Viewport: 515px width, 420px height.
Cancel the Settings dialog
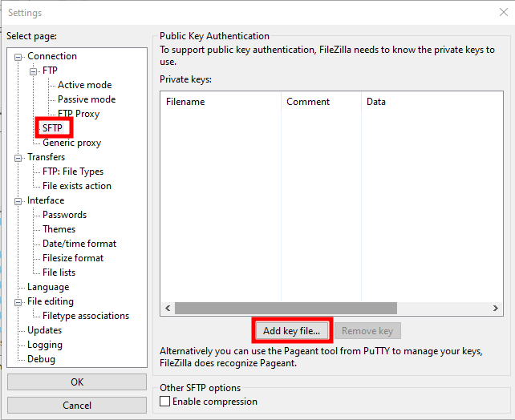[x=77, y=406]
